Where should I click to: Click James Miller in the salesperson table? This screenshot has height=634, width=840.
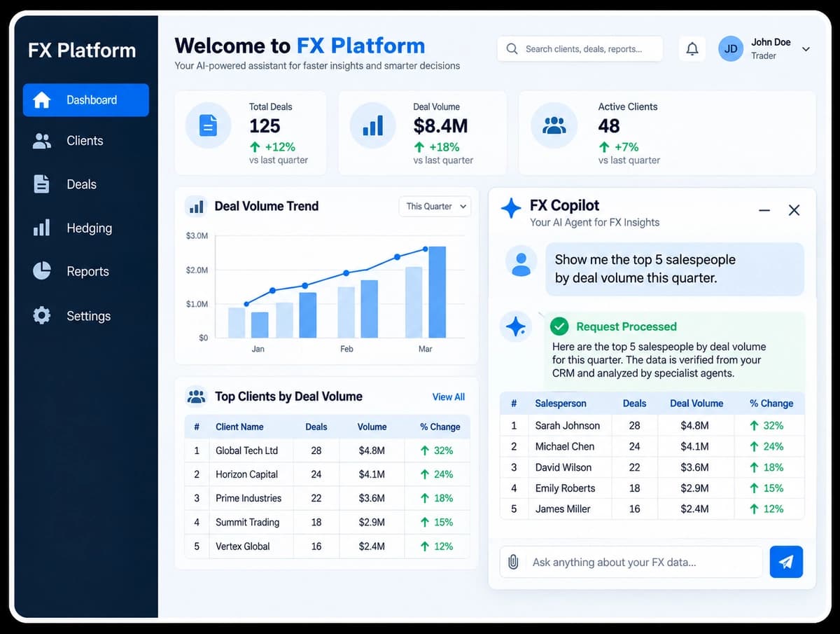(x=563, y=509)
